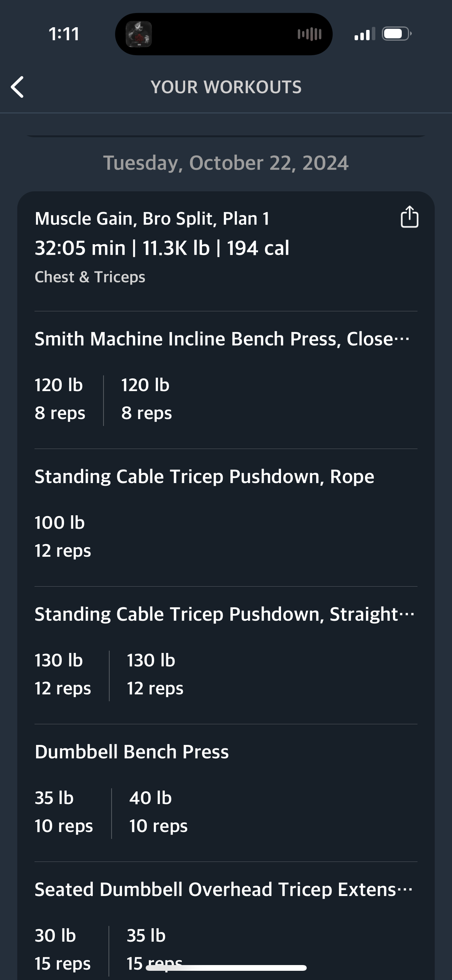
Task: Select the Muscle Gain, Bro Split title
Action: tap(152, 219)
